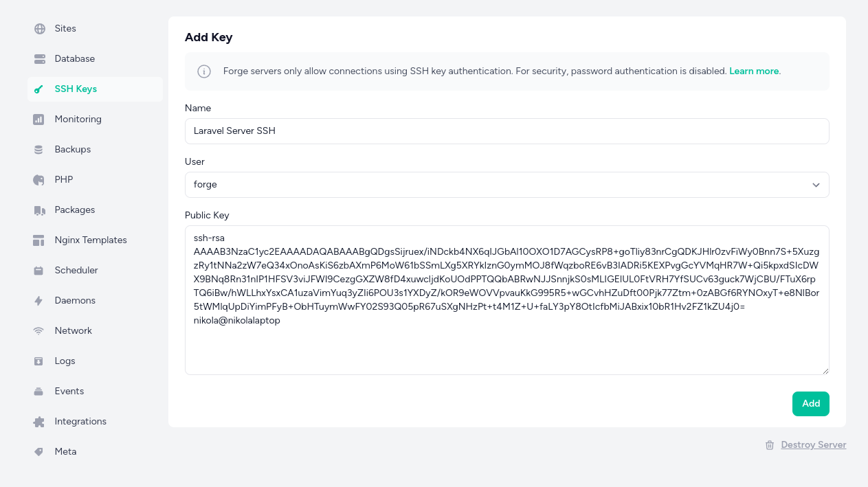This screenshot has height=487, width=868.
Task: Click the Daemons lightning bolt icon
Action: tap(39, 301)
